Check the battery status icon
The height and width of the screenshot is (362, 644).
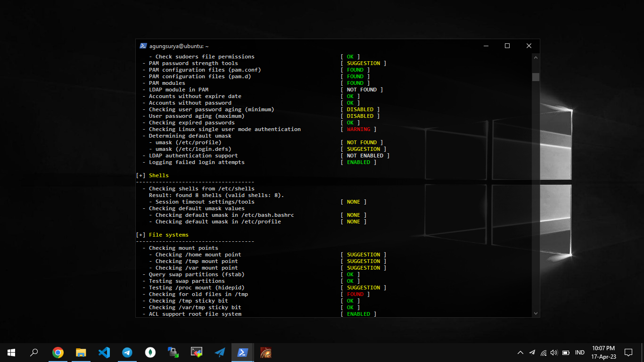(566, 353)
